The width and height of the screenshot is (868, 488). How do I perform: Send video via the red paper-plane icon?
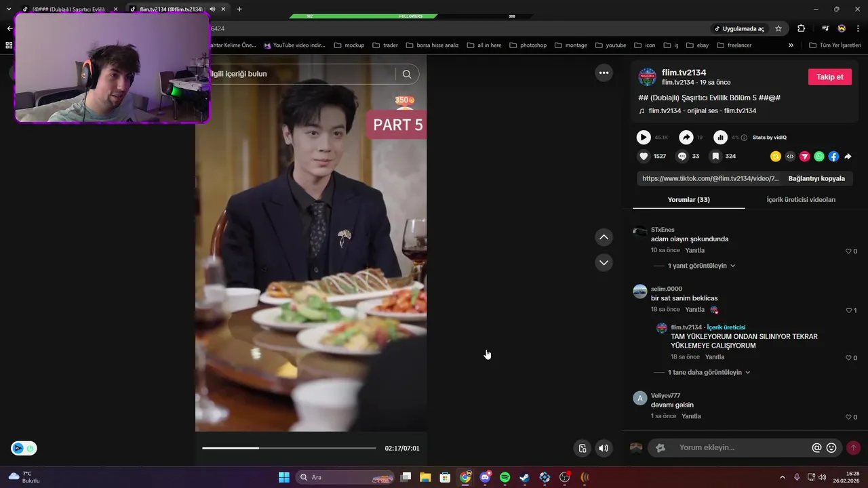[x=805, y=157]
